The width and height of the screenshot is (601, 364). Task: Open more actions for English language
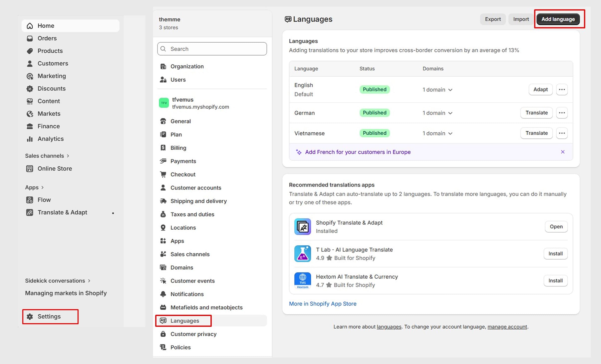[x=562, y=90]
